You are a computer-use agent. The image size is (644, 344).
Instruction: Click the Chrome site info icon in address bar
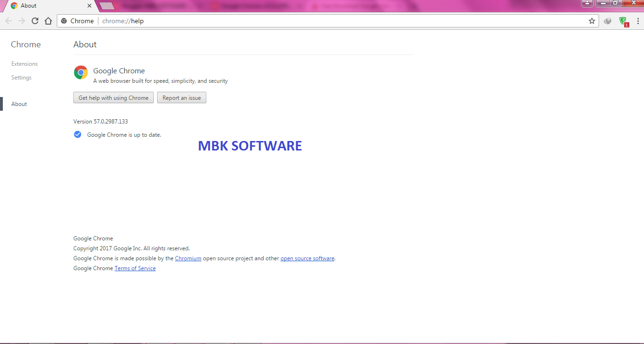pos(64,21)
